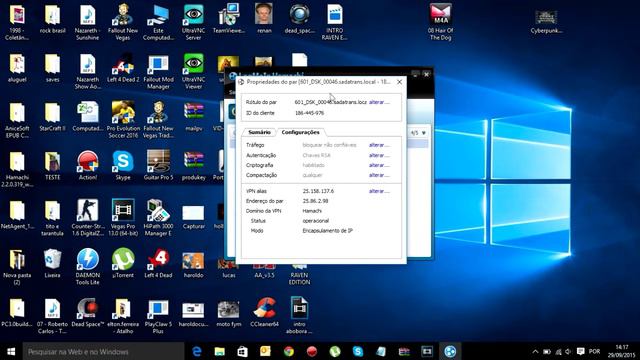Open the Guitar Pro 5 desktop icon

pos(158,165)
